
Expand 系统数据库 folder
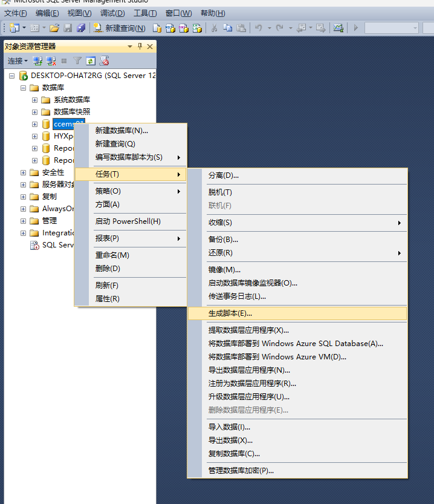tap(34, 100)
